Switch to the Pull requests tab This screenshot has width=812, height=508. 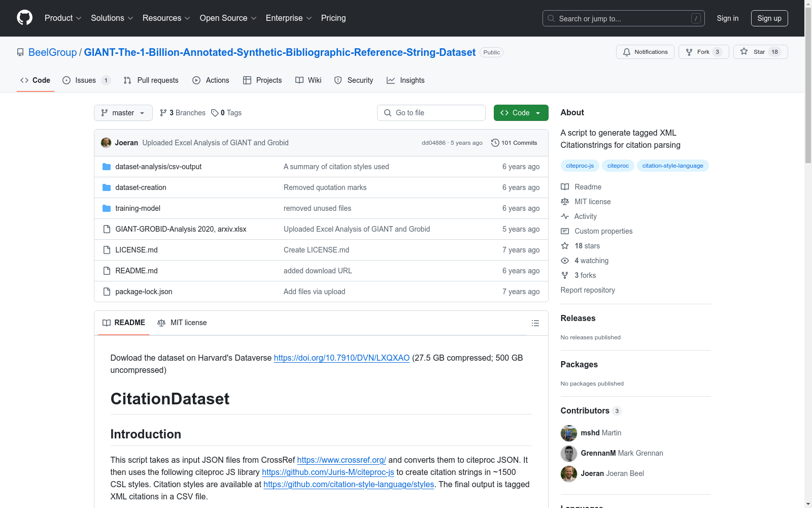(151, 80)
